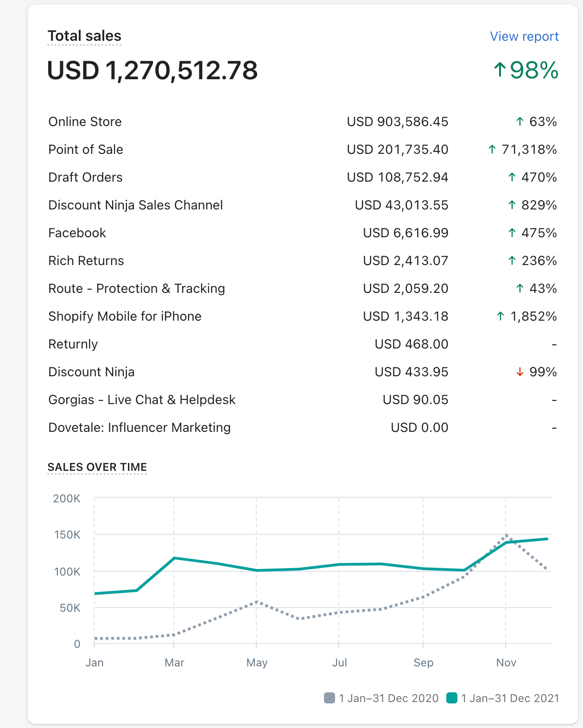The image size is (583, 728).
Task: Click the USD 468.00 value
Action: coord(412,344)
